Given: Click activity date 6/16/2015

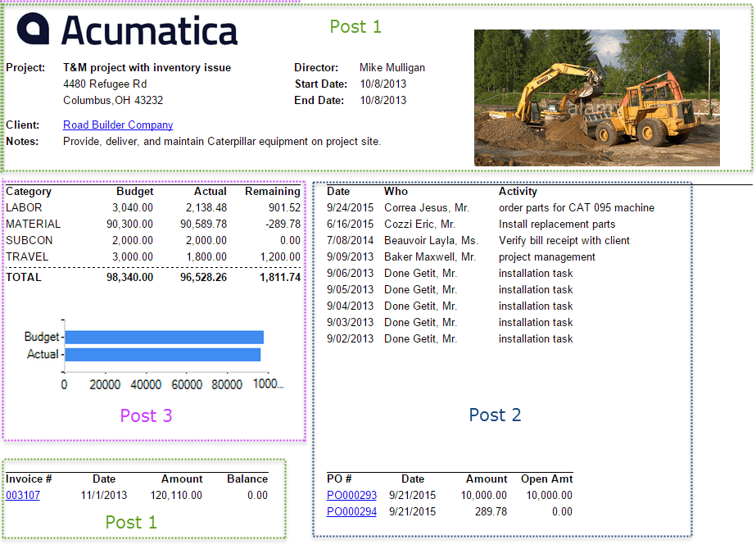Looking at the screenshot, I should click(x=350, y=224).
